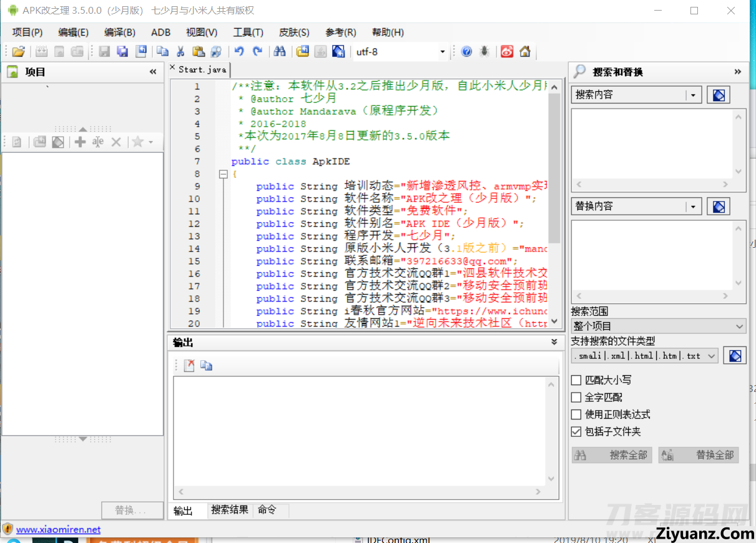Click the cut scissors icon in toolbar
The width and height of the screenshot is (756, 543).
pyautogui.click(x=180, y=52)
